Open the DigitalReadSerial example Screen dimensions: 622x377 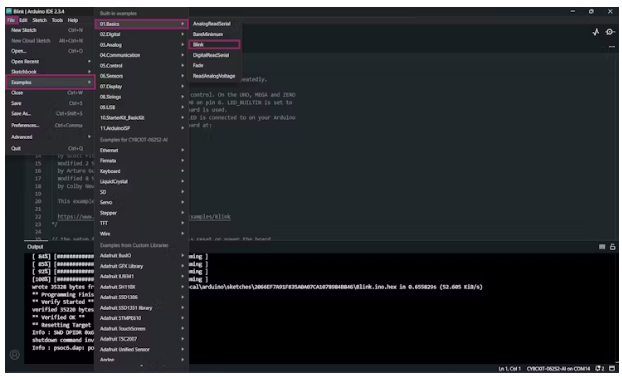(x=214, y=55)
